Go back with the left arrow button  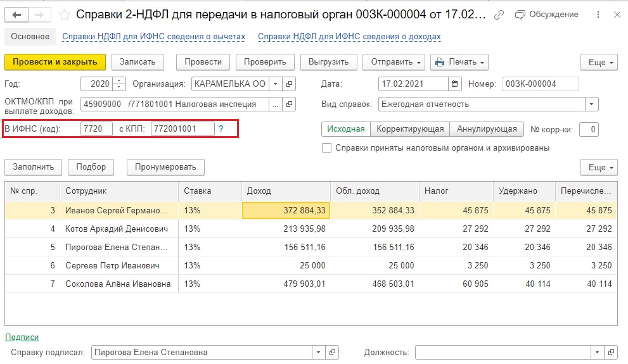click(x=16, y=15)
